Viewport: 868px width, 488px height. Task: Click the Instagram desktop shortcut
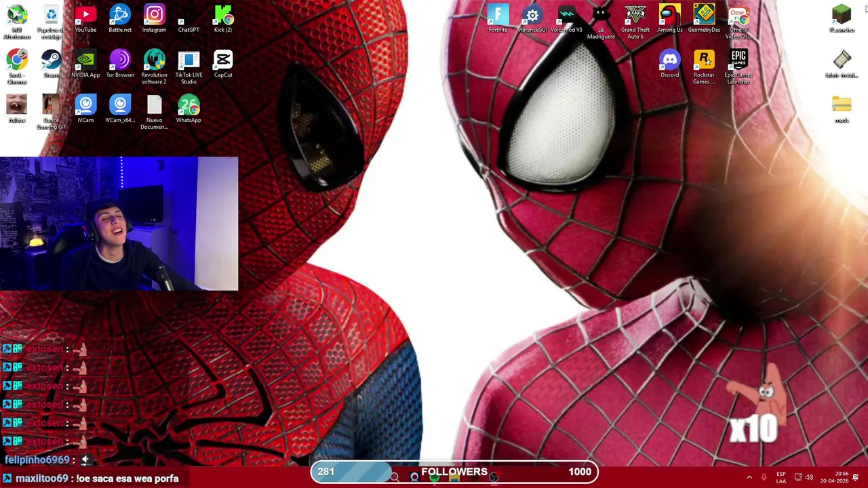(154, 19)
